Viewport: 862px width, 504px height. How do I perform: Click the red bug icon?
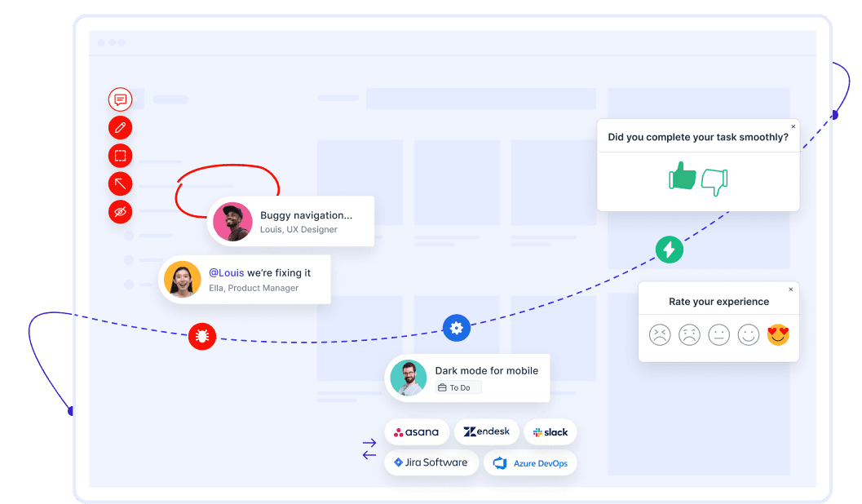click(x=201, y=336)
